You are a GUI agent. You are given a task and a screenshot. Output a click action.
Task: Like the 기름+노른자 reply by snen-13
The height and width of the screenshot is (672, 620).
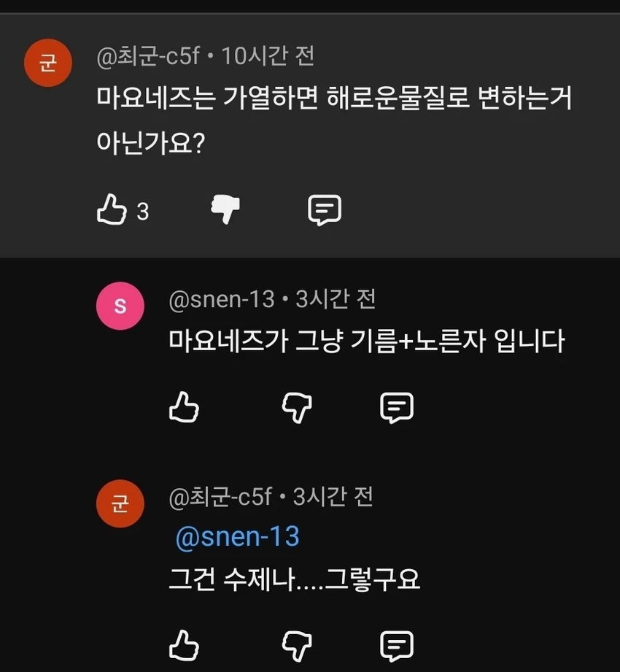coord(184,407)
